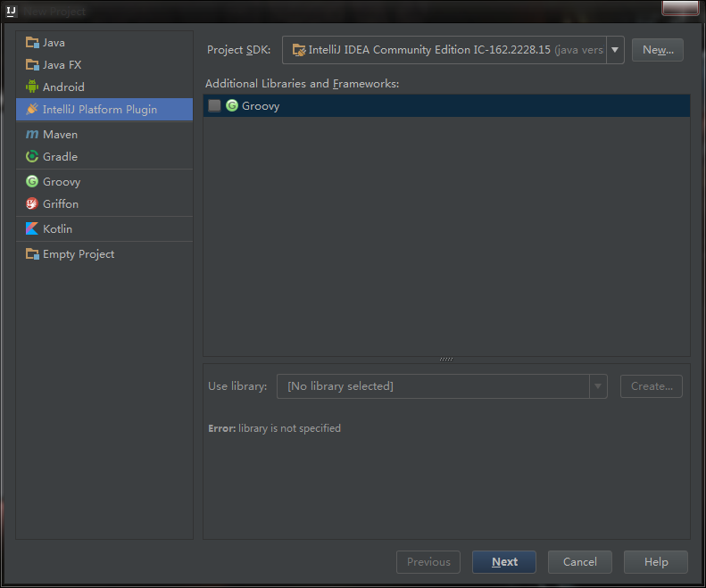Expand the Use library dropdown arrow

(598, 386)
